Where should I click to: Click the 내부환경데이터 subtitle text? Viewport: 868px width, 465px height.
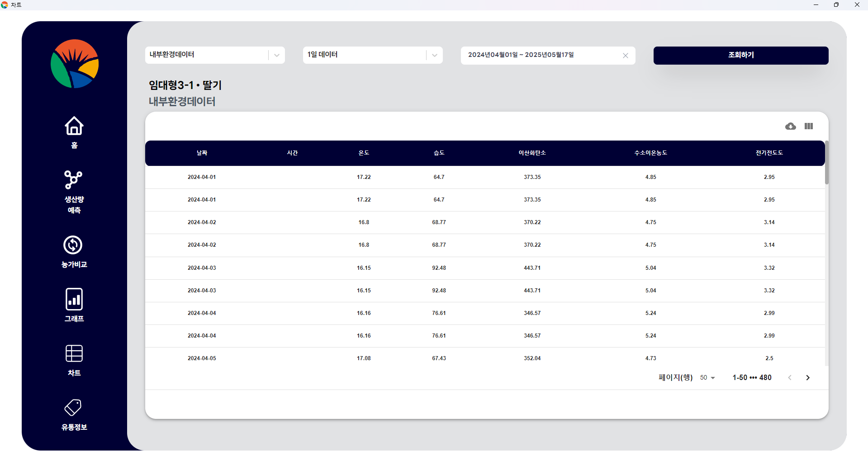[182, 101]
